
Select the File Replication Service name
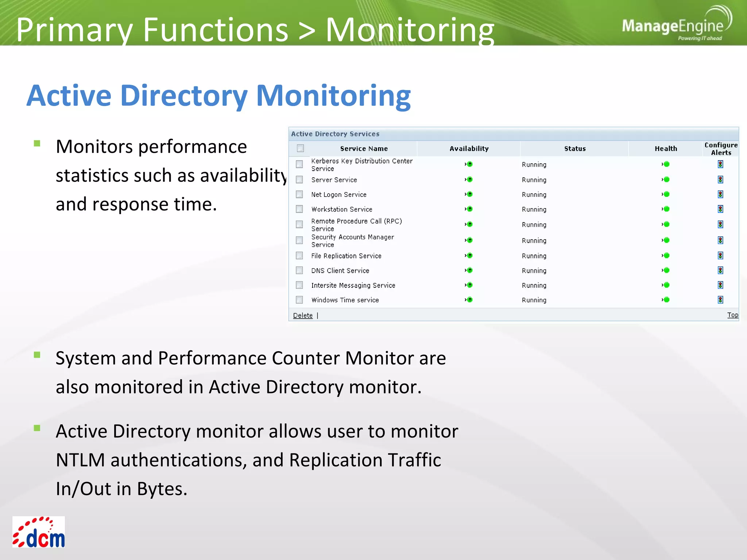(346, 256)
